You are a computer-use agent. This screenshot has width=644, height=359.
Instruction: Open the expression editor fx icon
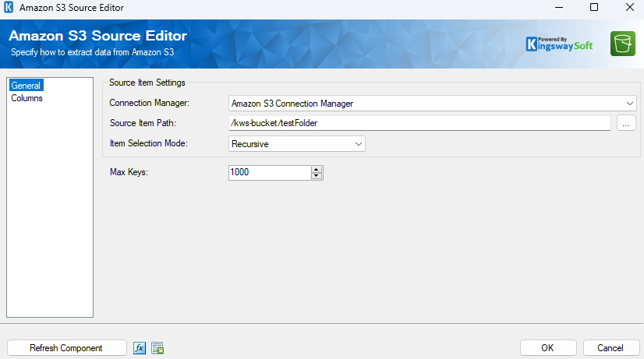tap(140, 348)
